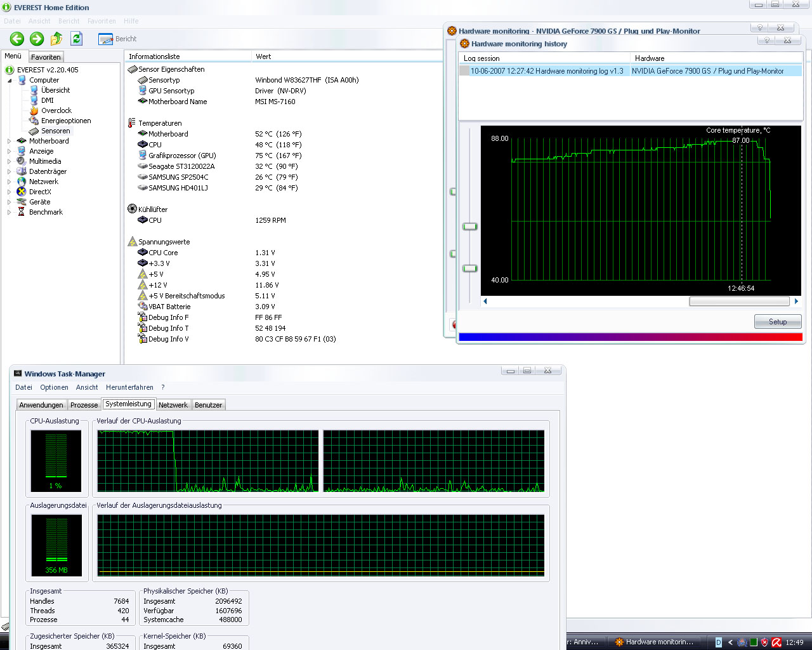Image resolution: width=812 pixels, height=650 pixels.
Task: Open the Netzwerk tab in Task-Manager
Action: tap(173, 405)
